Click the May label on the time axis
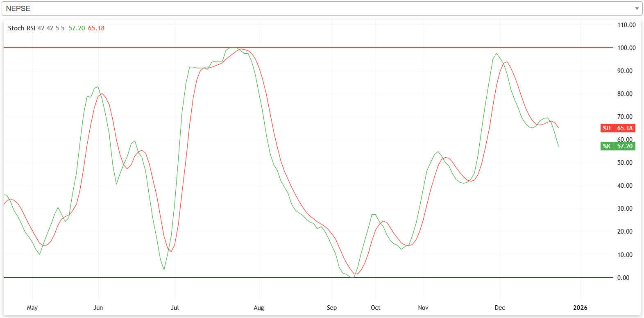This screenshot has height=318, width=644. point(32,308)
